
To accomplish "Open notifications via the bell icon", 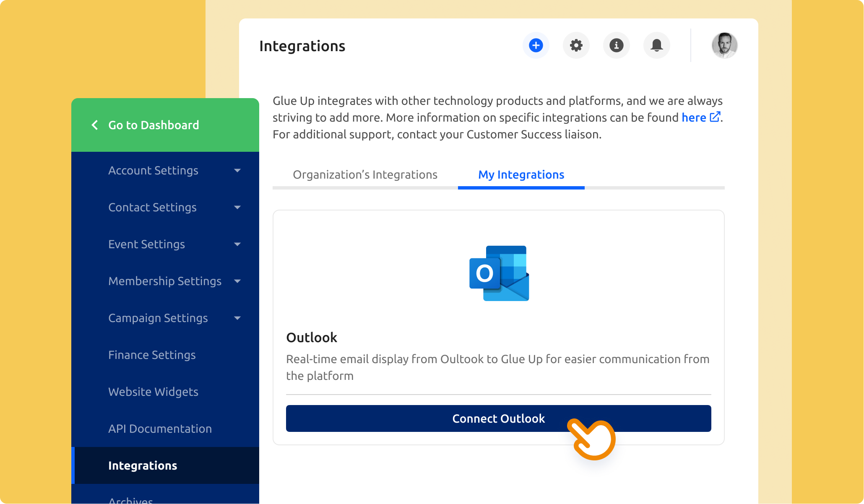I will pos(656,45).
